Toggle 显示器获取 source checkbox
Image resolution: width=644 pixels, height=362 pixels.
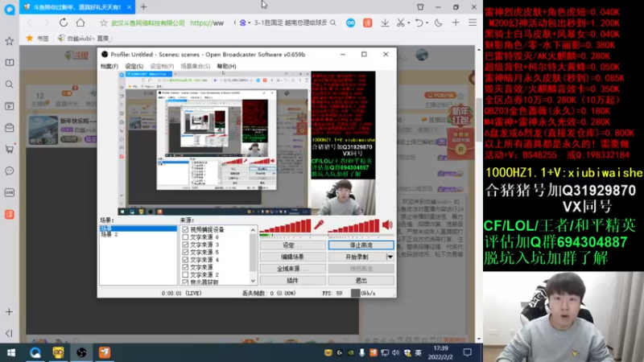[185, 282]
